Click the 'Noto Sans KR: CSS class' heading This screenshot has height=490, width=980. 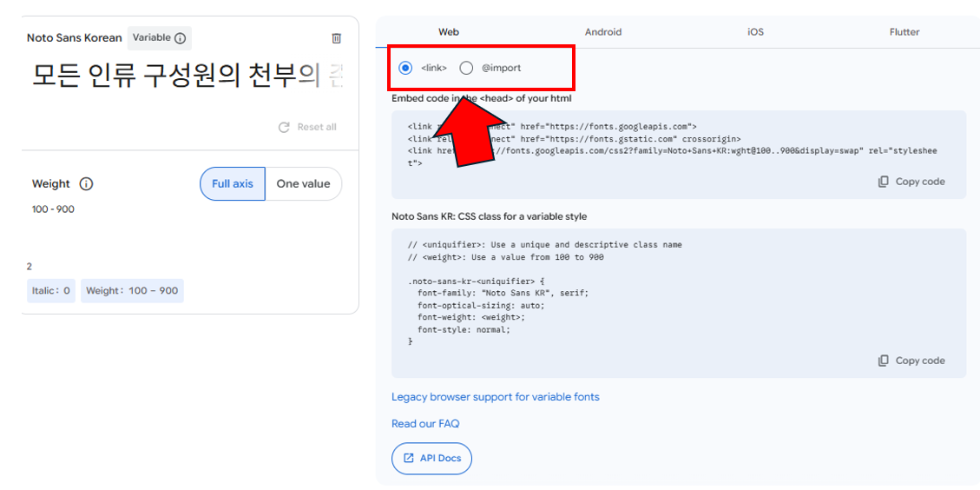tap(489, 216)
